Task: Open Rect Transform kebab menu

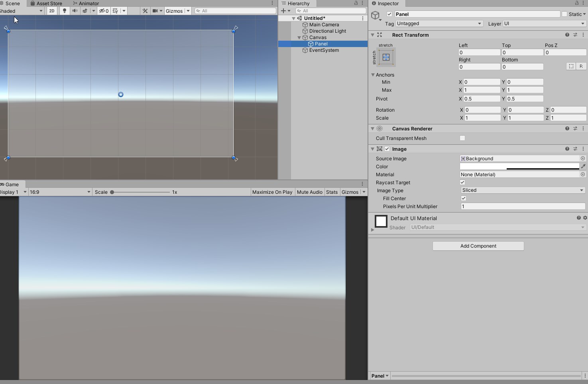Action: pyautogui.click(x=583, y=35)
